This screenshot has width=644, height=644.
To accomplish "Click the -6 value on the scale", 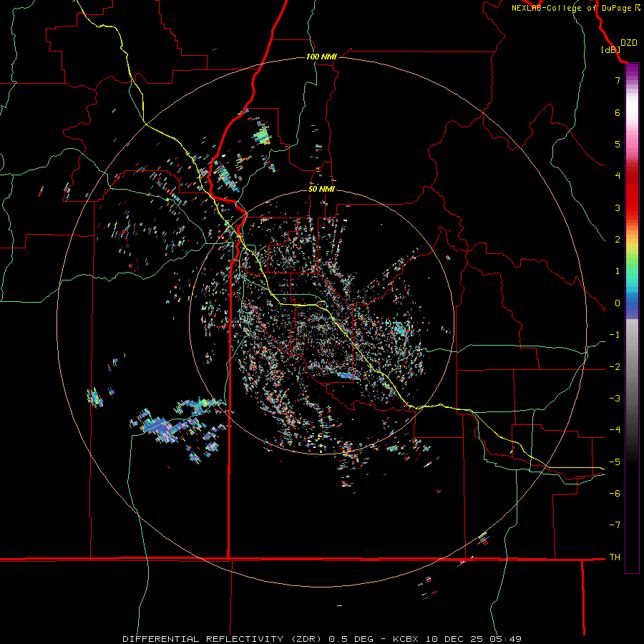I will (615, 494).
